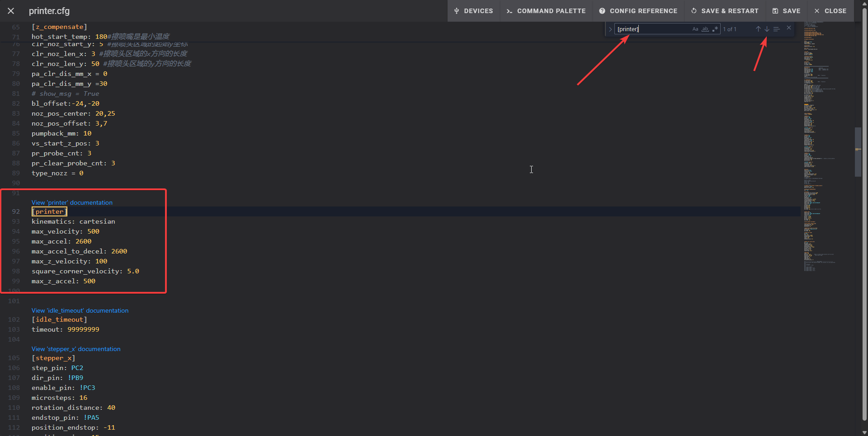Click the microsteps: 16 line
This screenshot has width=868, height=436.
(59, 398)
